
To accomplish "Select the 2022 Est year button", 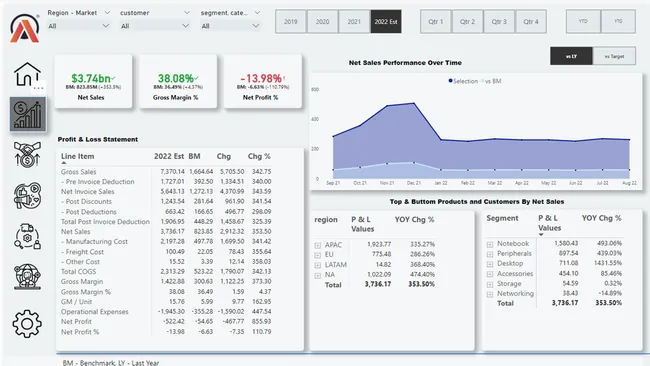I will [386, 22].
